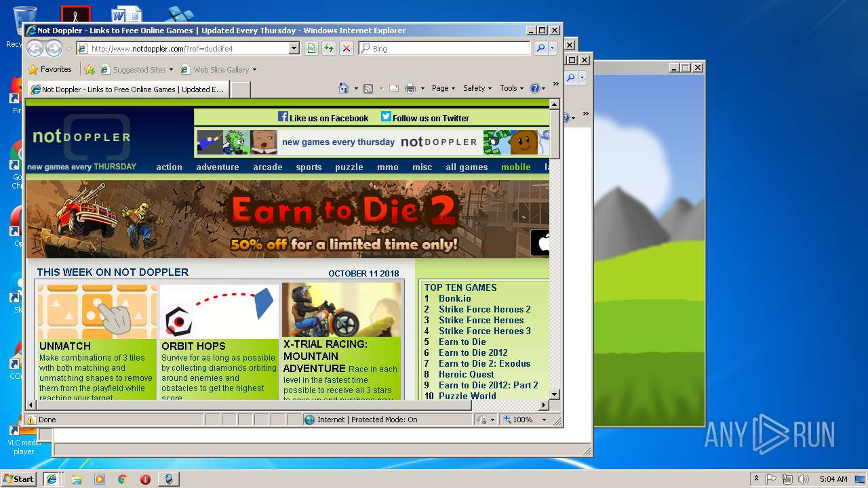Open Puzzle World link in top ten

[x=467, y=396]
